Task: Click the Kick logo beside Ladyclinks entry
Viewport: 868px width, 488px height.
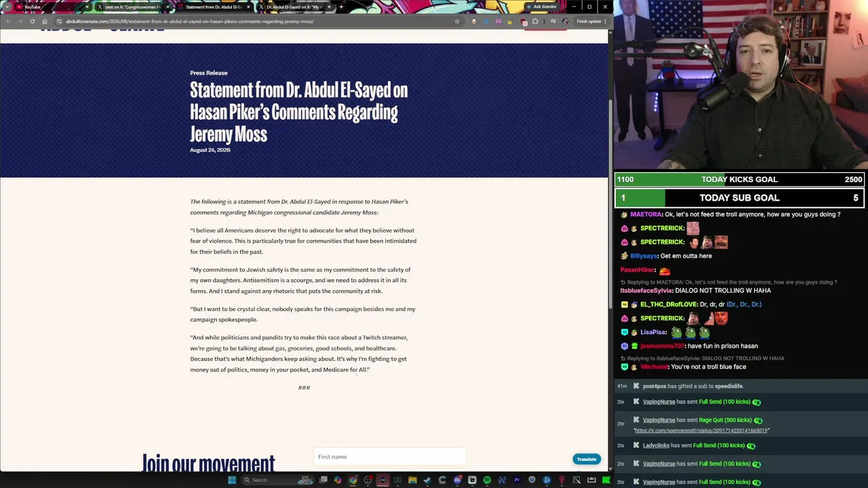Action: click(636, 445)
